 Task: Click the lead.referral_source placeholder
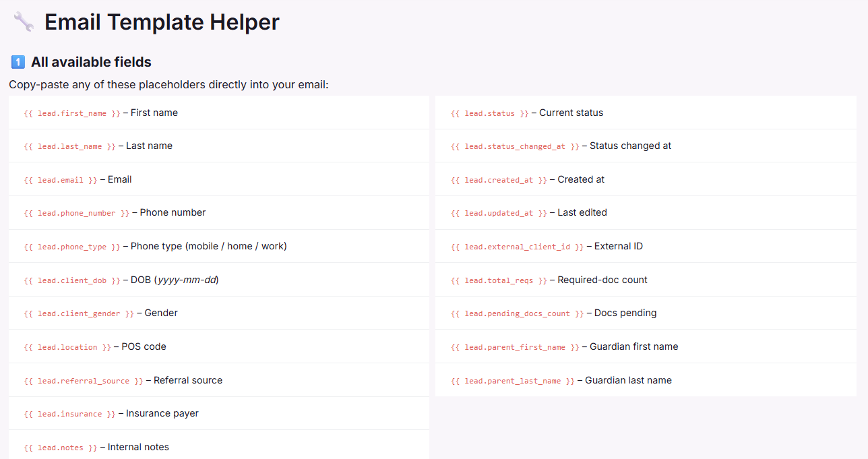pyautogui.click(x=83, y=381)
